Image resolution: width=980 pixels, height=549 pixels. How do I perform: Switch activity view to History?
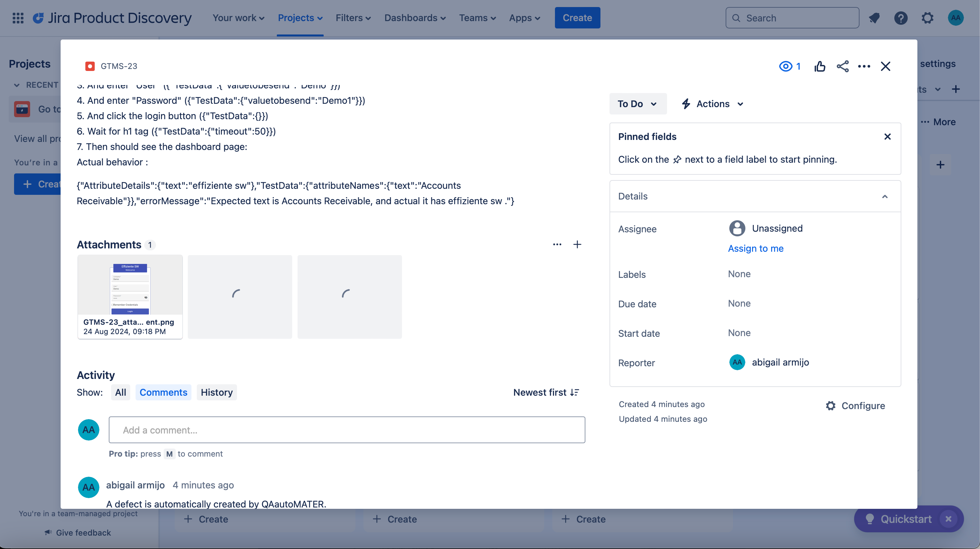coord(217,392)
